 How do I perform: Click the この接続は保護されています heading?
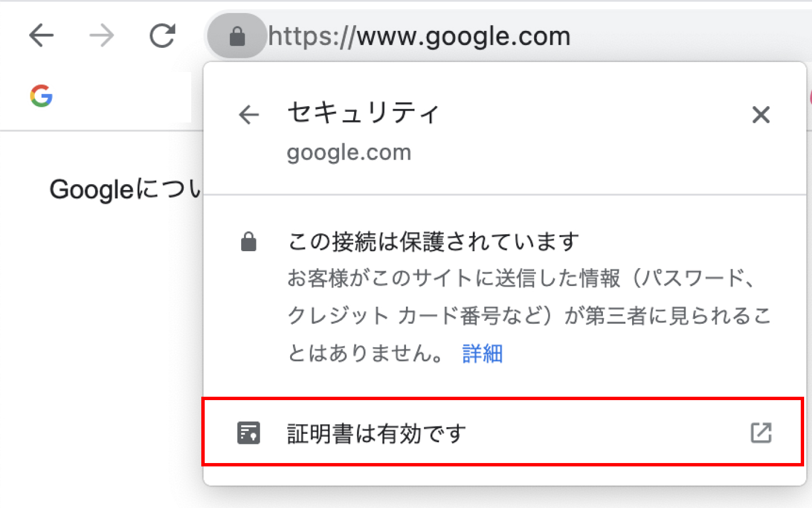[x=433, y=242]
